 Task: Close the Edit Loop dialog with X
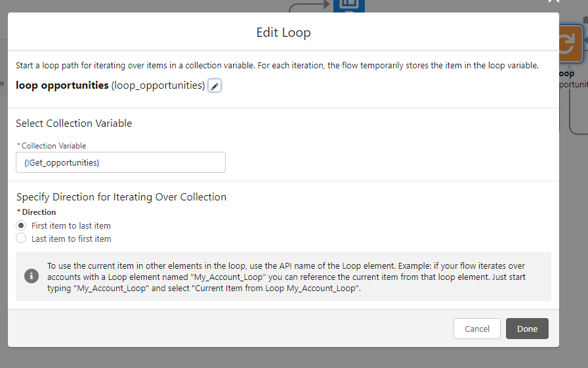tap(554, 2)
